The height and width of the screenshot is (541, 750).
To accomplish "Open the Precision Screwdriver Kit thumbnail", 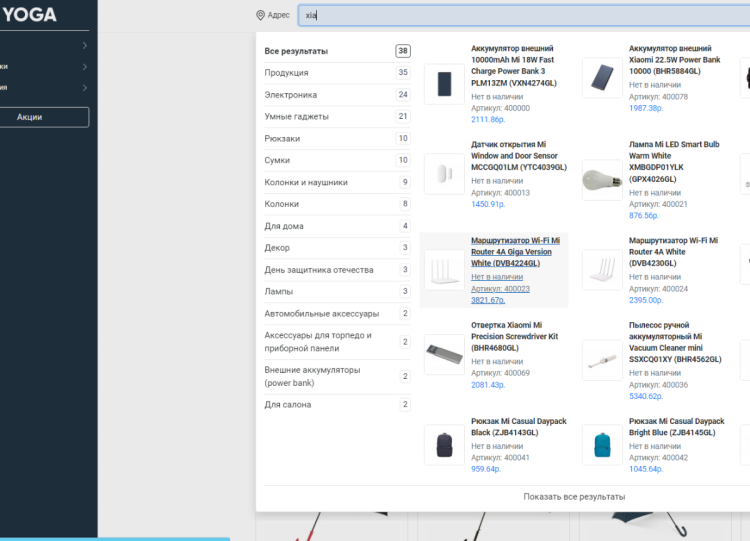I will tap(444, 354).
